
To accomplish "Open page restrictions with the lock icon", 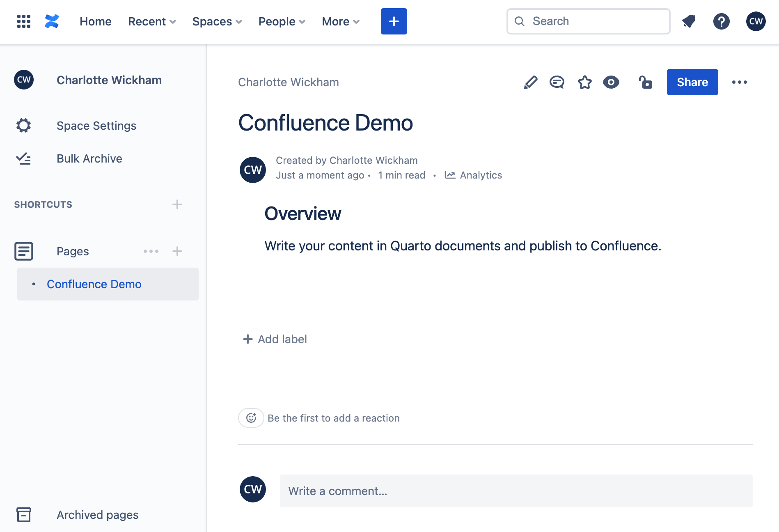I will [645, 82].
